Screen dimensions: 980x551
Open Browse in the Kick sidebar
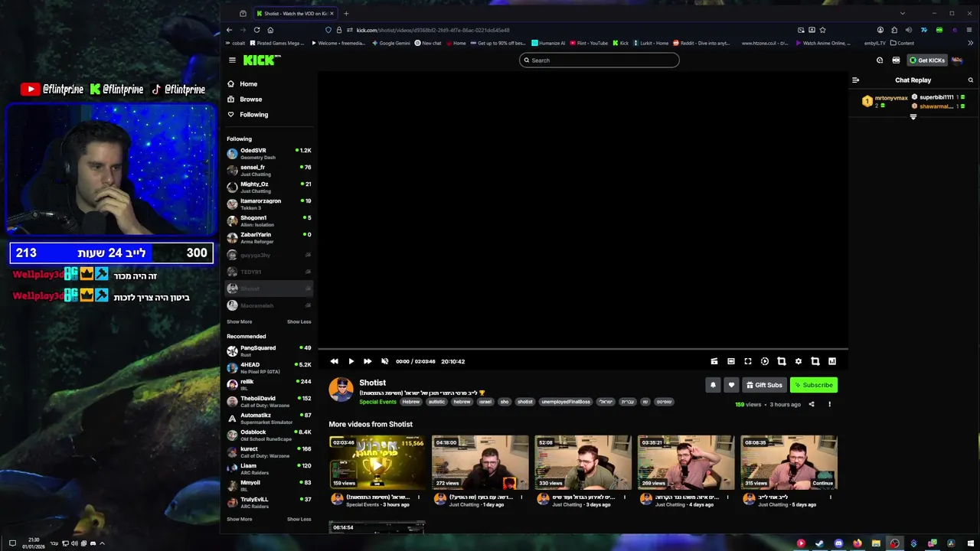click(250, 99)
